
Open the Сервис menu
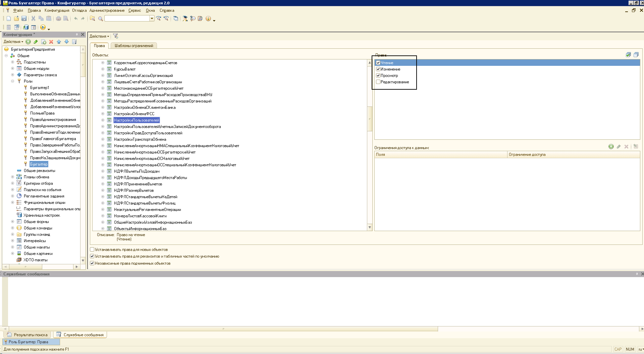tap(135, 10)
